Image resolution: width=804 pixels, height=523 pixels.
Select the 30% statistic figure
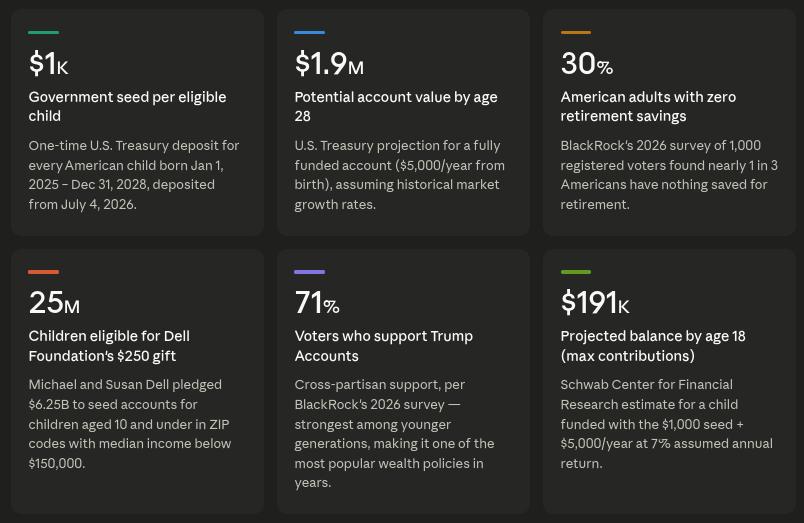586,64
